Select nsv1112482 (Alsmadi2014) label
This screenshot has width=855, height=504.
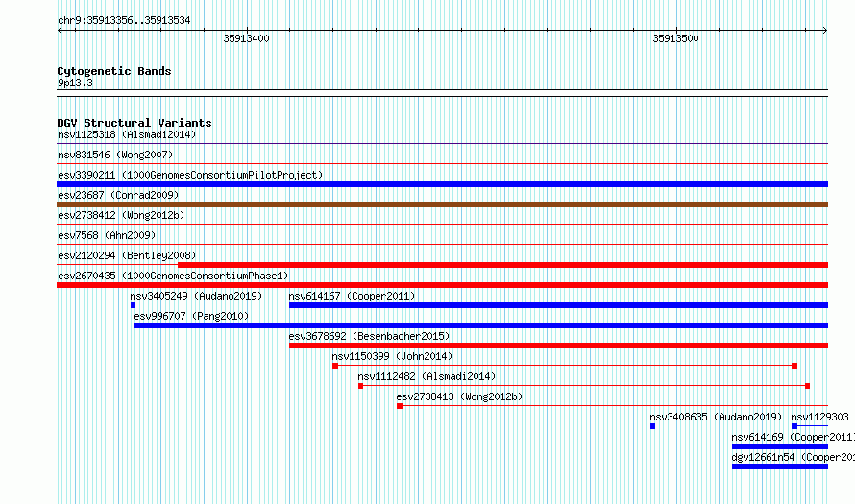427,376
